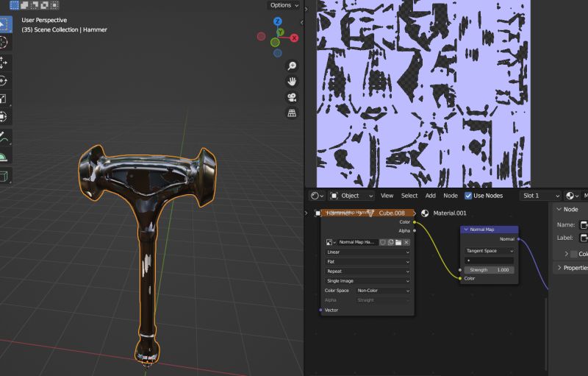Enable Set New selection mode

tap(14, 5)
